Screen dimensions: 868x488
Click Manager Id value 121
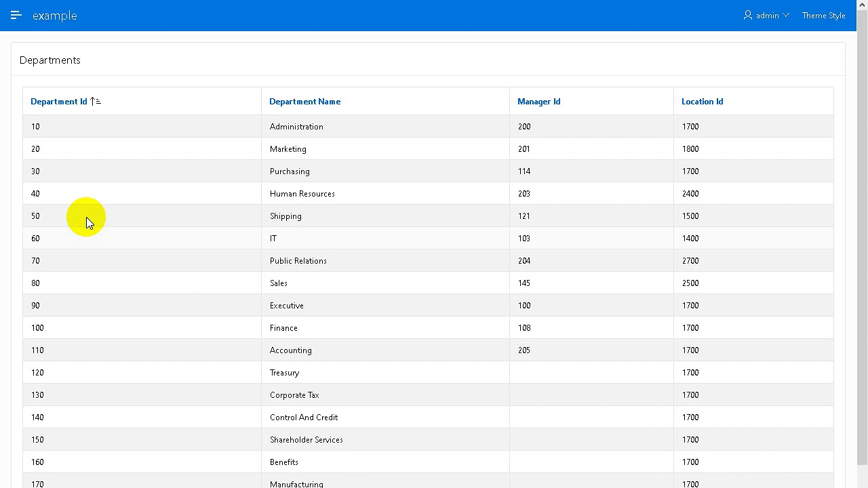point(524,216)
